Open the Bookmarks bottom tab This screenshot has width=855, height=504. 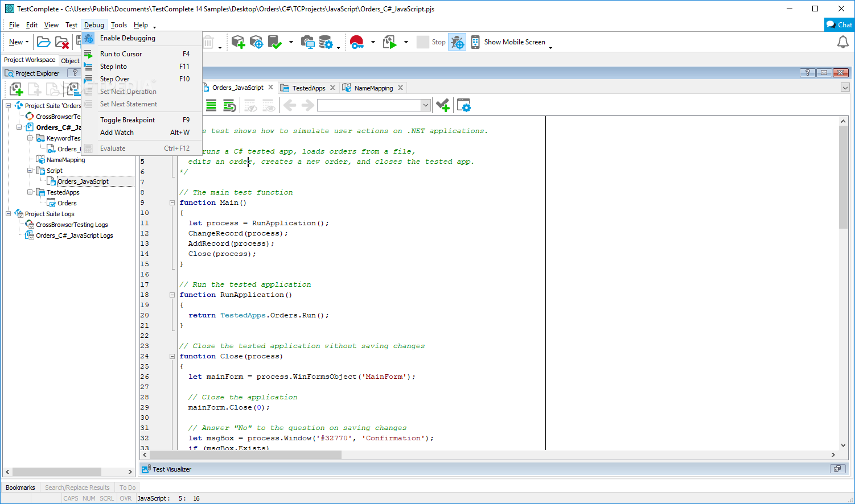point(20,488)
